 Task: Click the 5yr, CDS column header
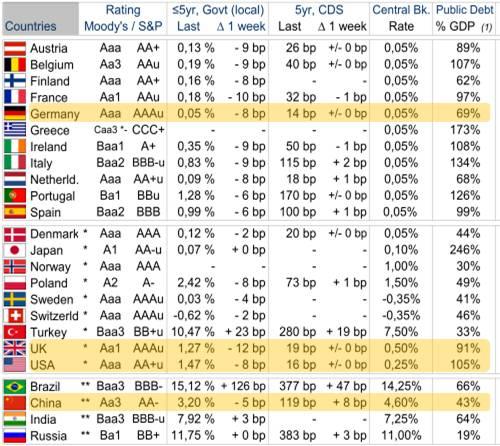(x=319, y=10)
